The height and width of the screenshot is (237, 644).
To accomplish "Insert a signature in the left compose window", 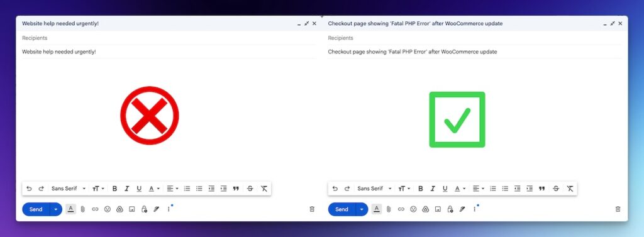I will click(x=156, y=209).
